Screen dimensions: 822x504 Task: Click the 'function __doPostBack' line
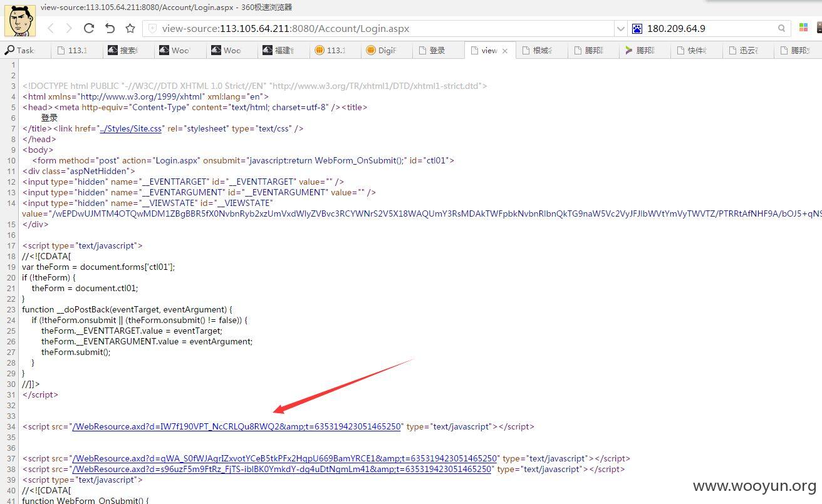(127, 309)
